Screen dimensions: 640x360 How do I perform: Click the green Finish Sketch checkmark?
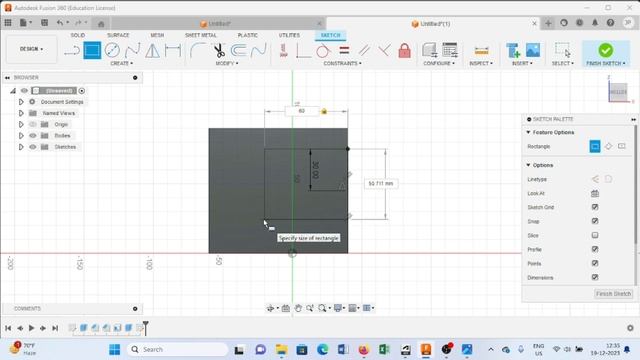point(605,50)
